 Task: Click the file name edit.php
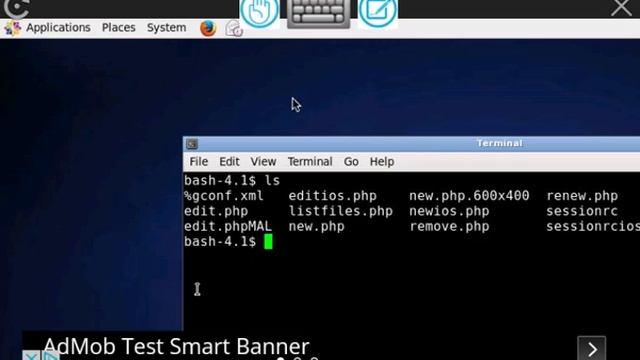pyautogui.click(x=216, y=211)
